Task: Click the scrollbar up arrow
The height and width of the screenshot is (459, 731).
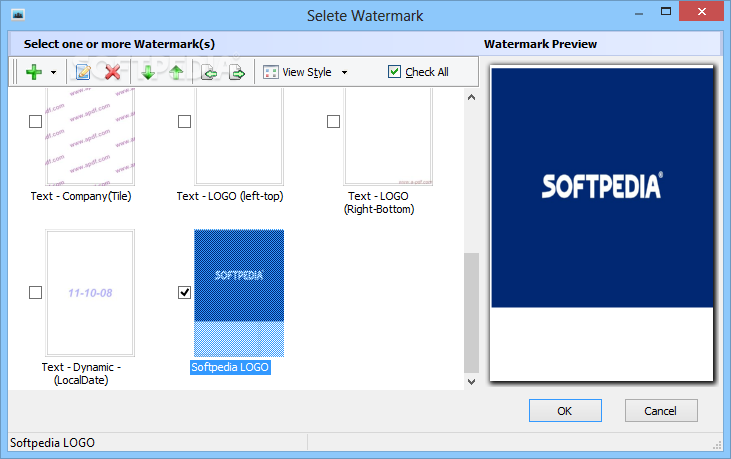Action: click(471, 97)
